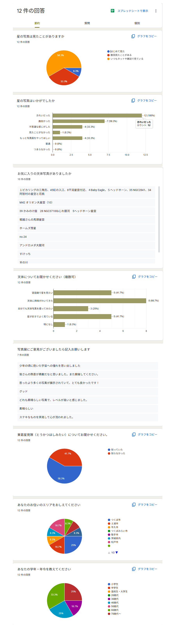This screenshot has width=170, height=644.
Task: Open the three-dot more options menu
Action: pyautogui.click(x=156, y=11)
